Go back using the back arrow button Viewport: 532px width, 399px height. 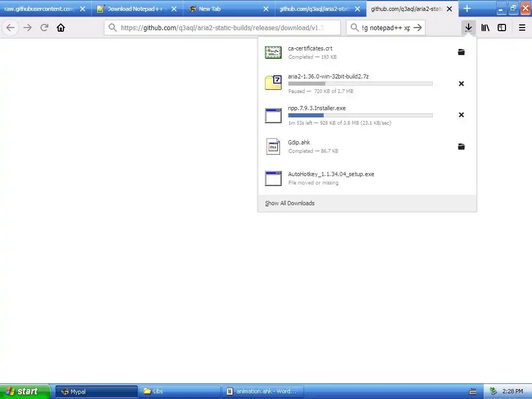click(x=10, y=28)
